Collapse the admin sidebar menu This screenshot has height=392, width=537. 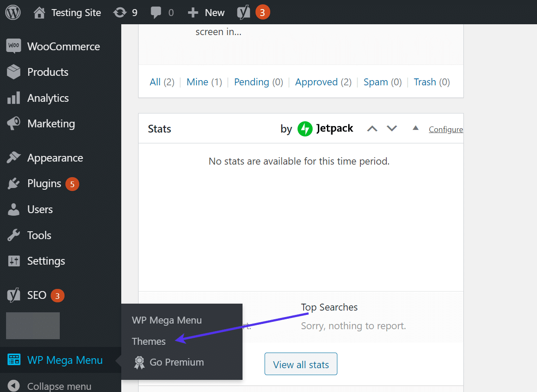point(59,386)
